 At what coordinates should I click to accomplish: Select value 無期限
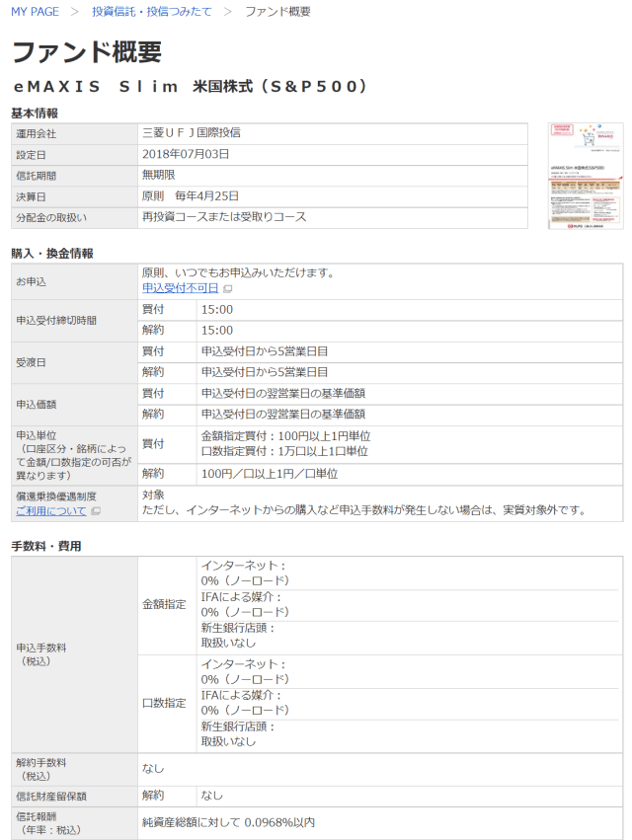(159, 175)
